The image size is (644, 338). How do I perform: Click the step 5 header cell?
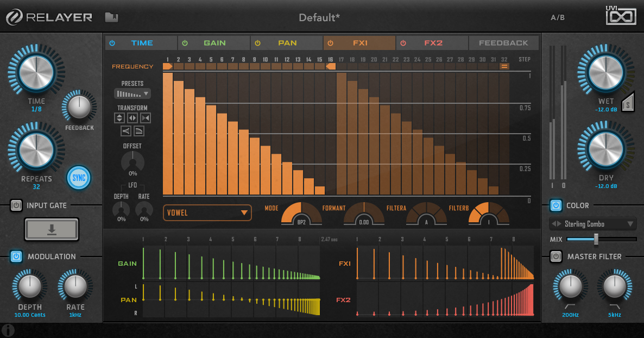(x=211, y=66)
